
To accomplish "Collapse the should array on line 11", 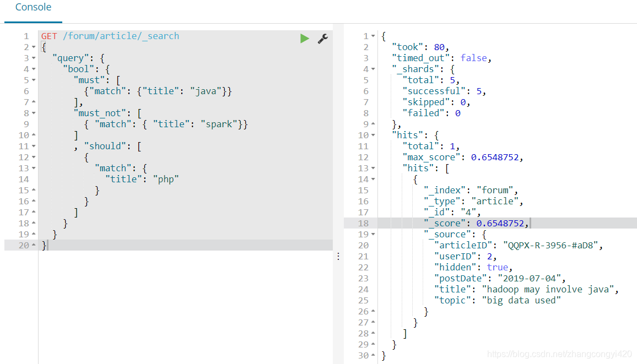I will [x=35, y=146].
